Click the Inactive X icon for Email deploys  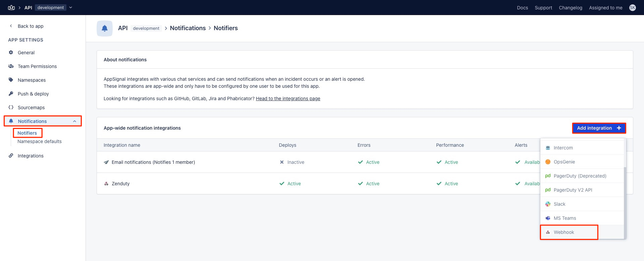282,162
